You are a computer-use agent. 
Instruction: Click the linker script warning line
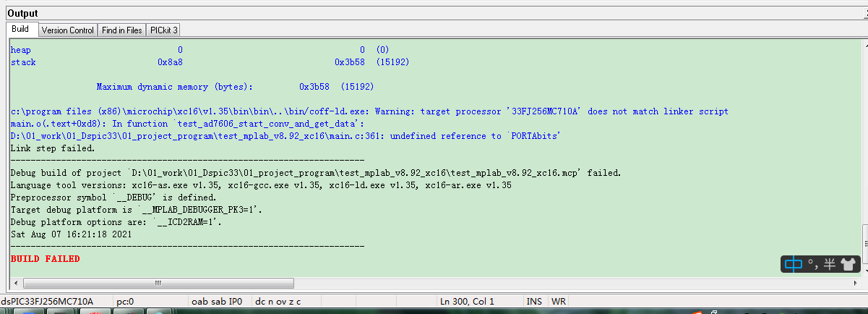pos(369,111)
